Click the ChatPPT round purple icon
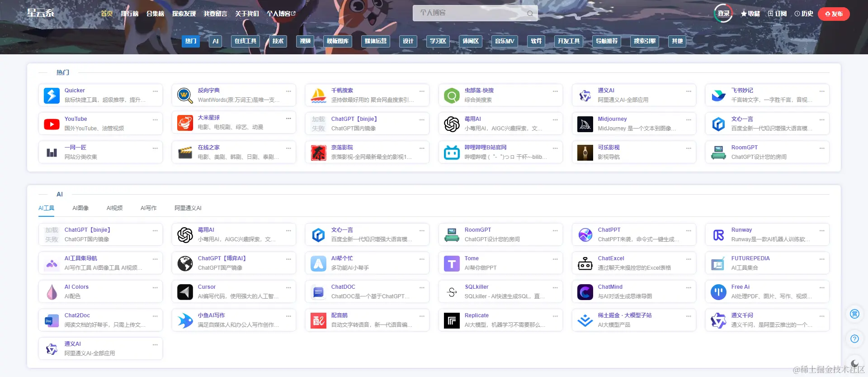This screenshot has height=377, width=868. pos(585,235)
